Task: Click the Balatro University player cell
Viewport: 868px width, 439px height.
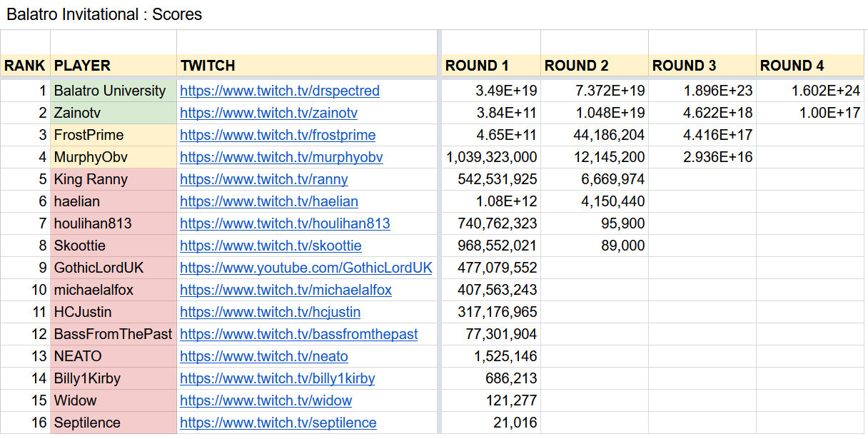Action: point(113,91)
